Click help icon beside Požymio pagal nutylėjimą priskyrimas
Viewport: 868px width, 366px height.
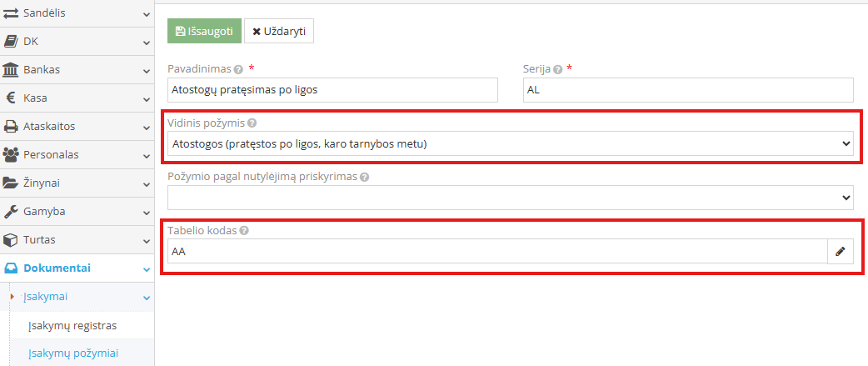(364, 178)
